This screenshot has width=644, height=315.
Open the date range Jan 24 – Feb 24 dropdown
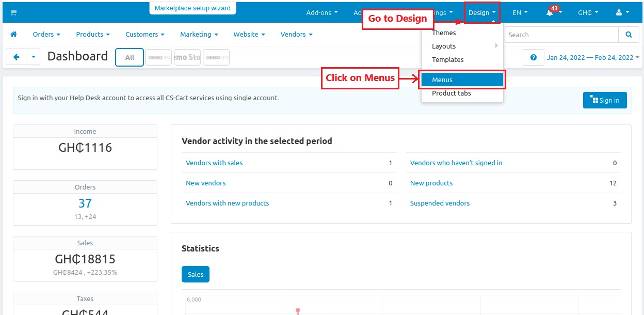593,57
